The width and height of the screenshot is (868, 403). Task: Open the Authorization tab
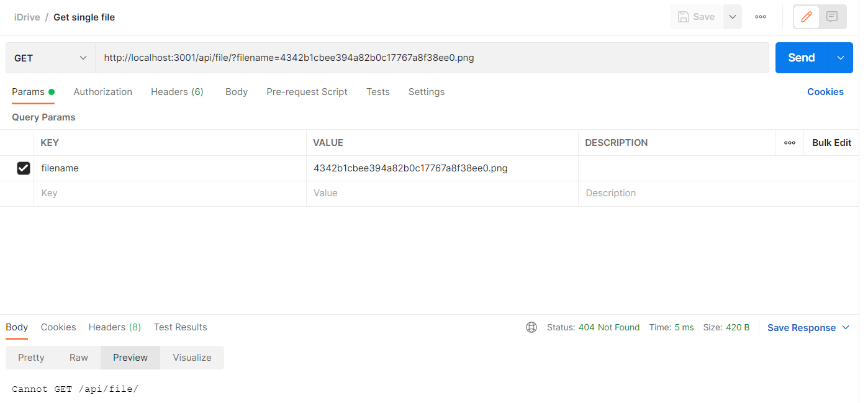click(x=103, y=92)
